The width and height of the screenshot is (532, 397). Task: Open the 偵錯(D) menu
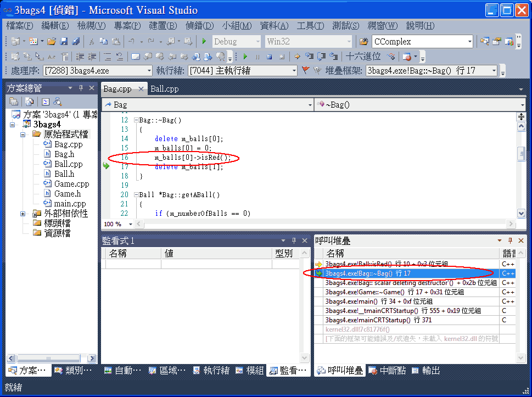(x=199, y=26)
